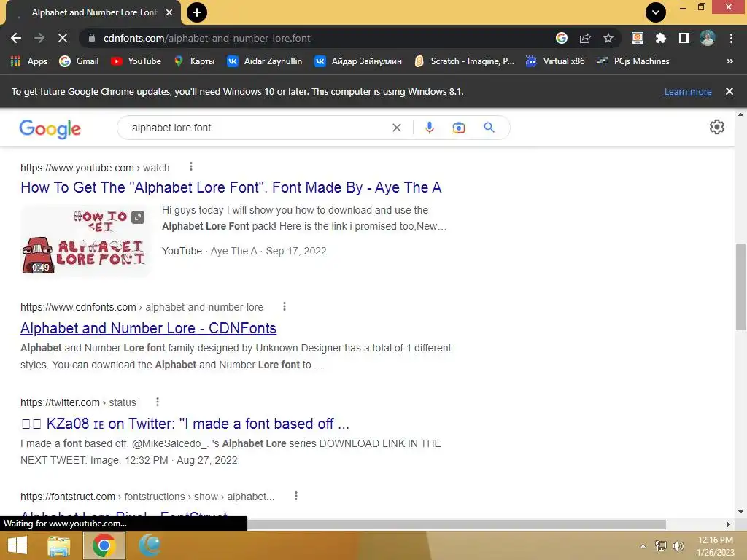Viewport: 747px width, 560px height.
Task: Search by image with the camera icon
Action: pyautogui.click(x=459, y=128)
